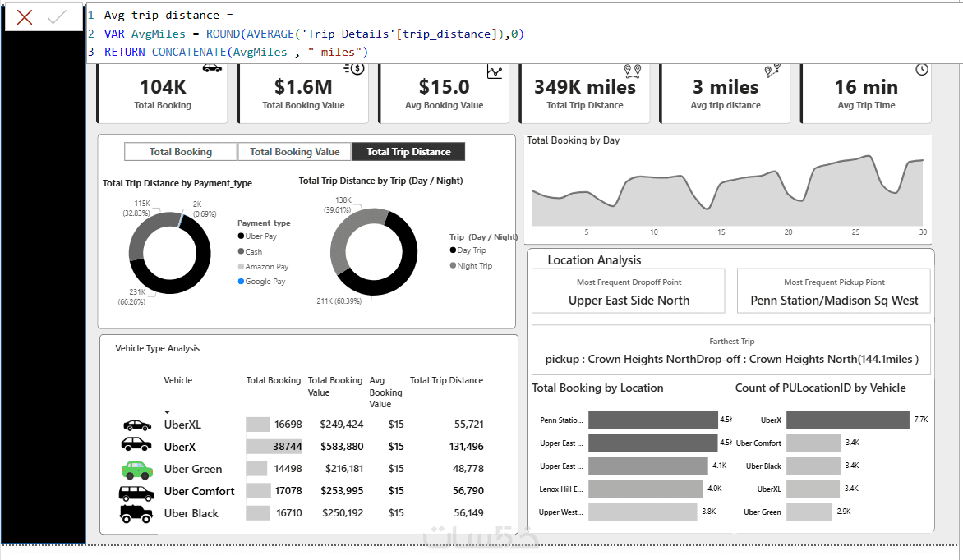Image resolution: width=963 pixels, height=560 pixels.
Task: Cancel the DAX formula with the red X
Action: pos(25,17)
